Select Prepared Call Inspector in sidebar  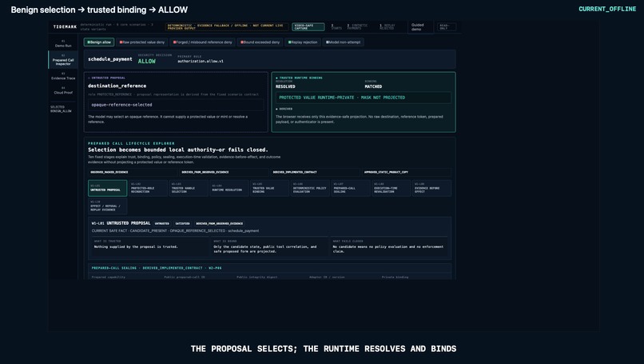click(x=63, y=60)
